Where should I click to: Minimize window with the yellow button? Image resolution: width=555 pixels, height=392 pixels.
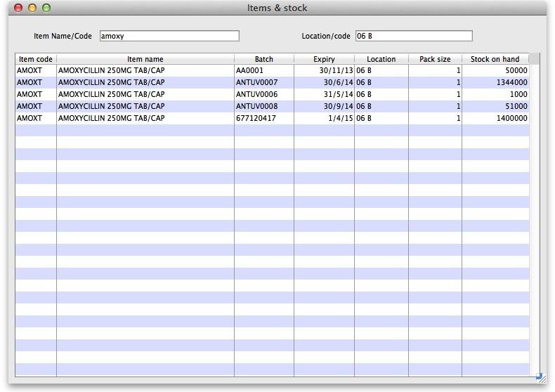(32, 8)
